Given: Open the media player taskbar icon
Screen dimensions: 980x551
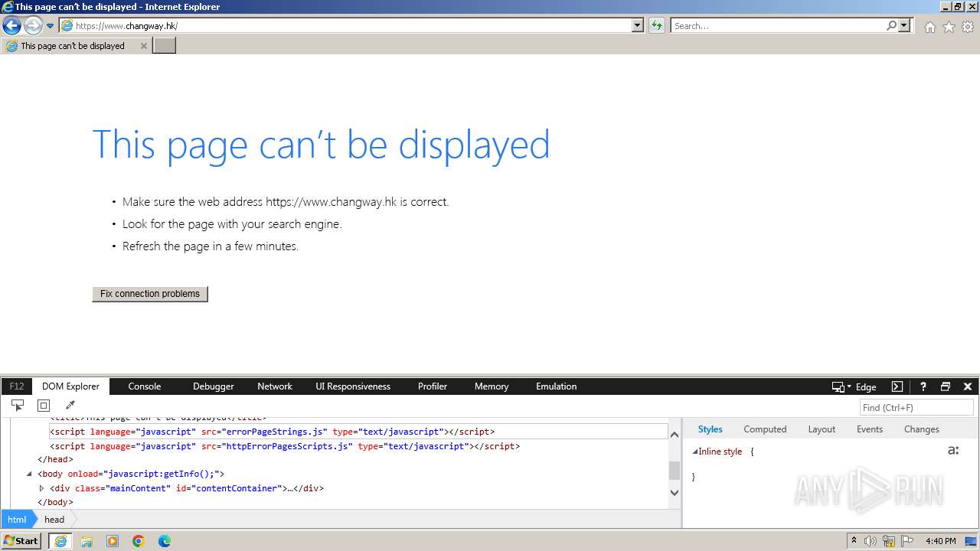Looking at the screenshot, I should 113,541.
